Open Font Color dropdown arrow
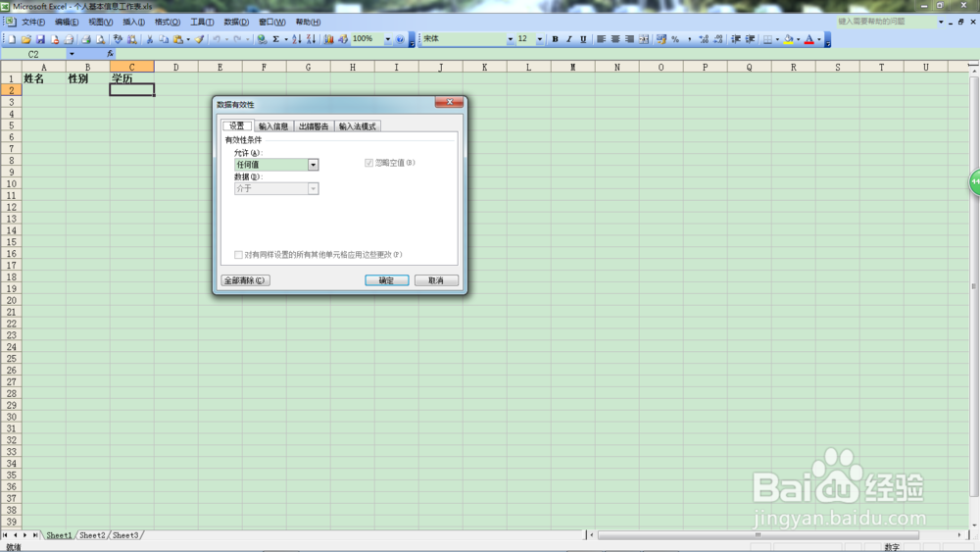This screenshot has height=552, width=980. [819, 39]
